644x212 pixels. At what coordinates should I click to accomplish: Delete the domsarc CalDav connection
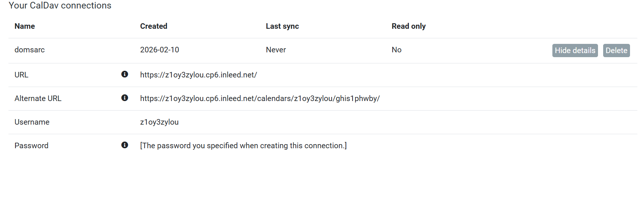point(616,51)
